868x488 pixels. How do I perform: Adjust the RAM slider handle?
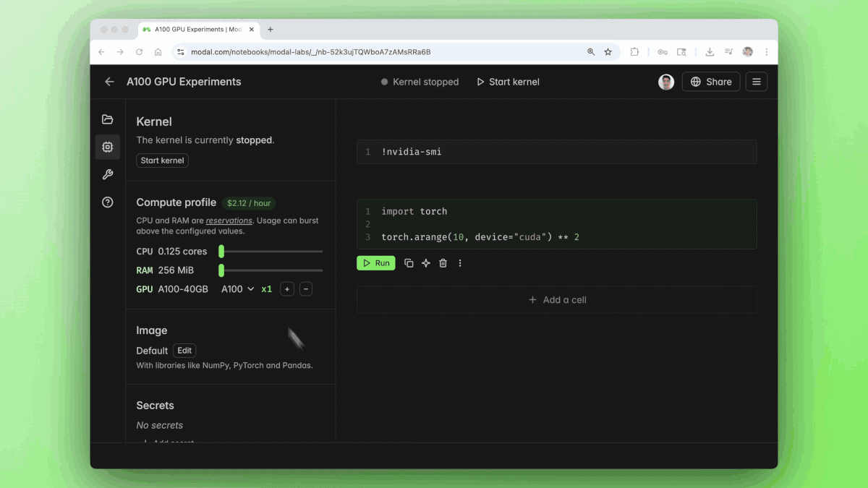click(221, 270)
